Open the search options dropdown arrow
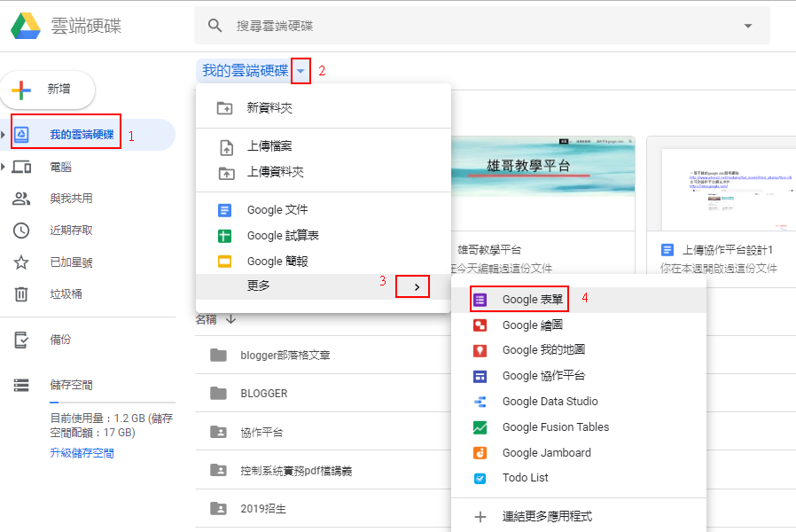The width and height of the screenshot is (796, 532). [748, 26]
